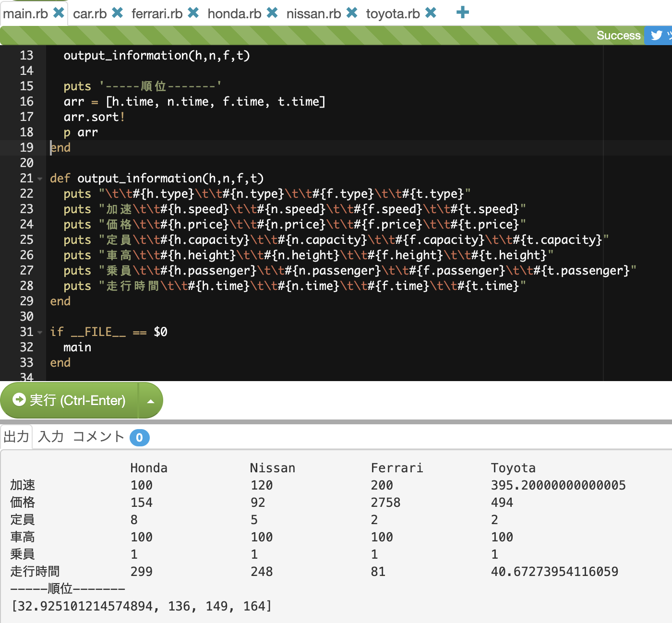
Task: Click the comment count badge 0
Action: pyautogui.click(x=140, y=437)
